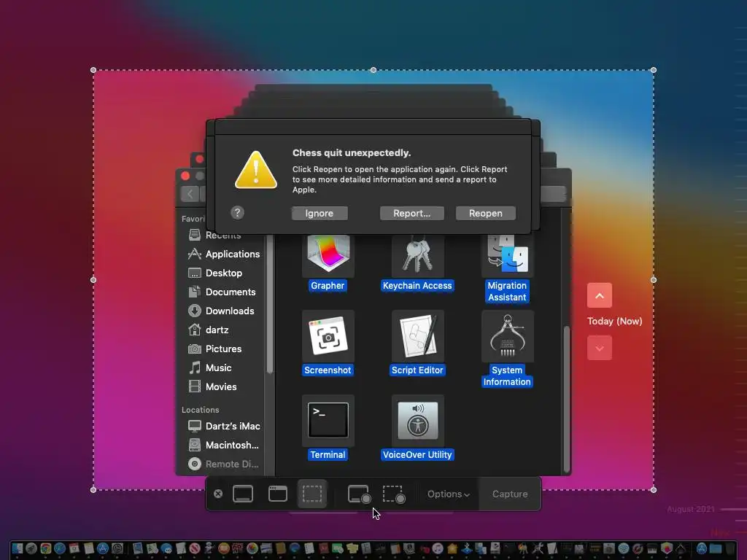Viewport: 747px width, 560px height.
Task: Select the System Information app icon
Action: (x=507, y=336)
